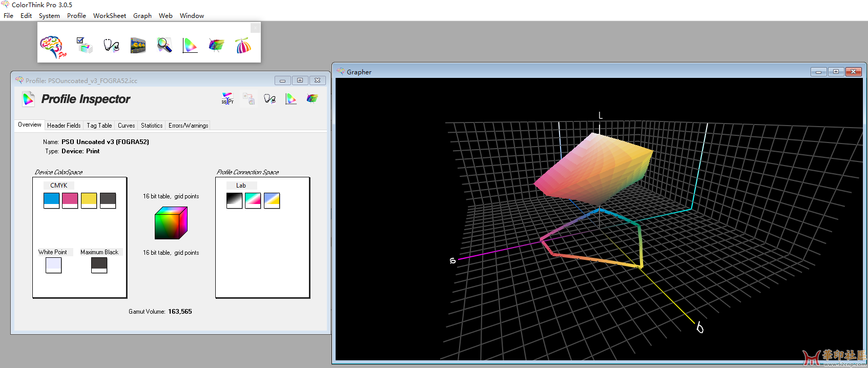Click the yellow channel swatch
Screen dimensions: 868x368
[x=89, y=200]
